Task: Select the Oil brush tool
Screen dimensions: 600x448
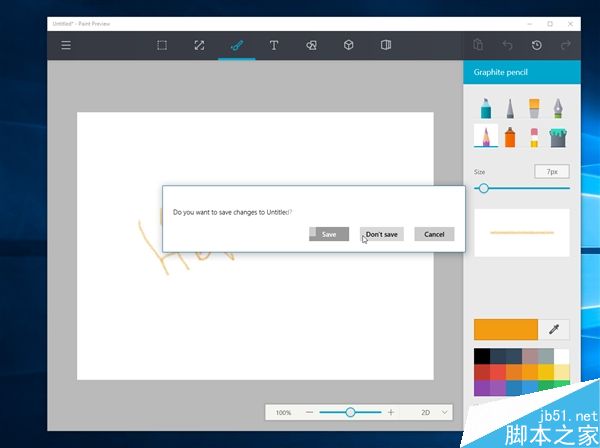Action: [534, 108]
